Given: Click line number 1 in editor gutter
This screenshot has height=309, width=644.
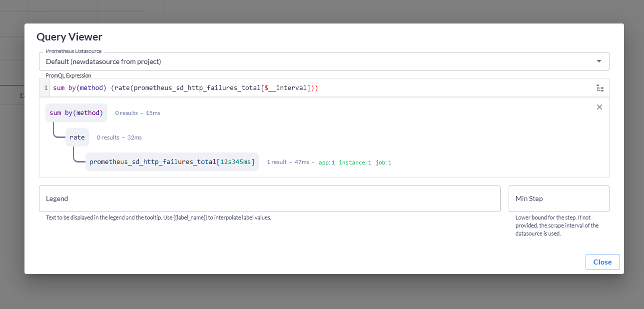Looking at the screenshot, I should (46, 88).
